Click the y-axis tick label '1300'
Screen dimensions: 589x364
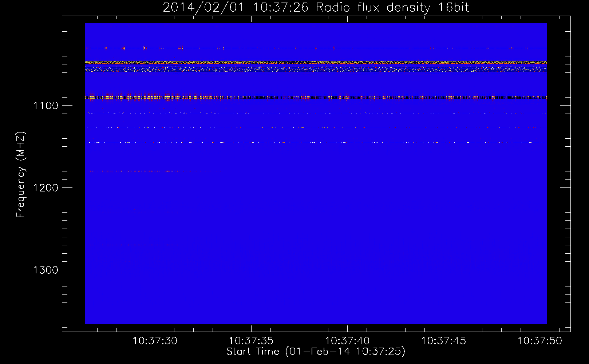point(46,270)
